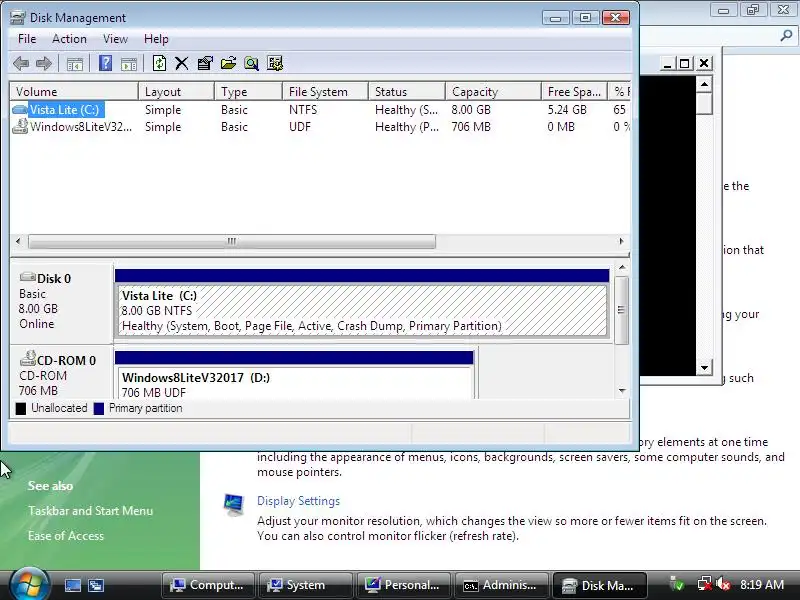Click the Delete (X) toolbar icon

[x=182, y=63]
